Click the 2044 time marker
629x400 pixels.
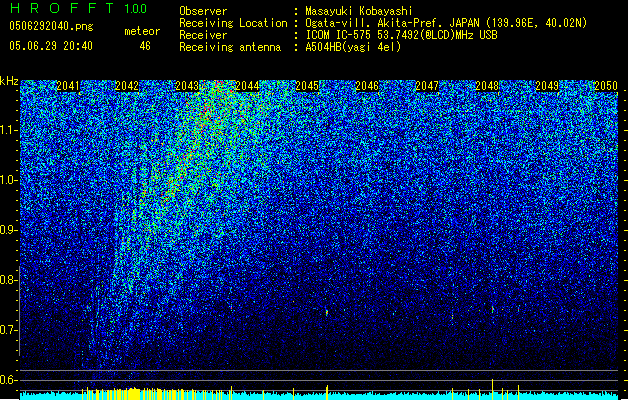click(x=247, y=86)
